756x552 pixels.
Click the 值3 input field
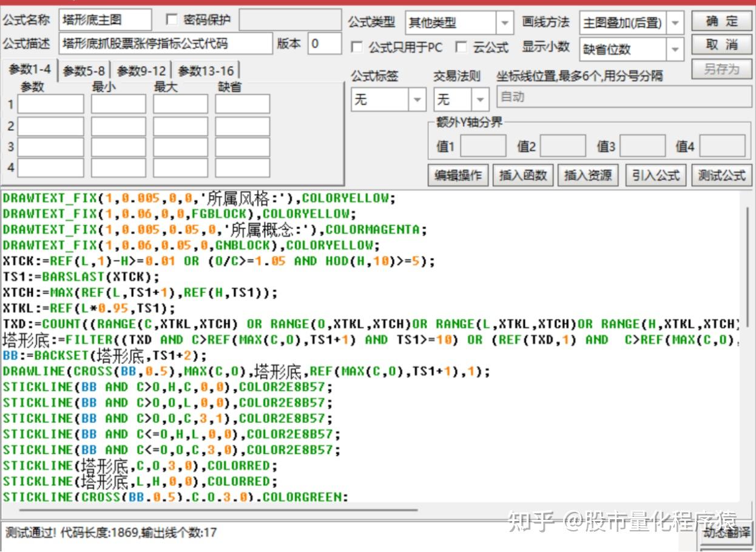[643, 146]
